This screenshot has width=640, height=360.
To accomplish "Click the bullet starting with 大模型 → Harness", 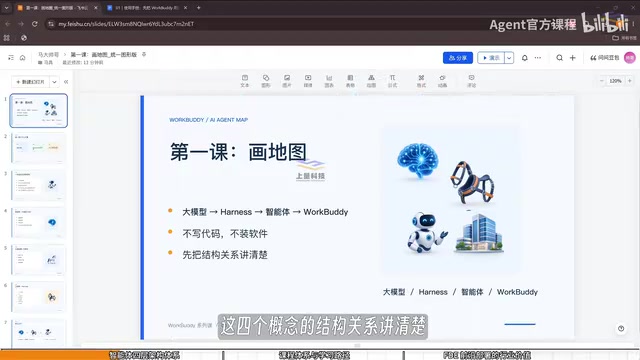I will 265,212.
